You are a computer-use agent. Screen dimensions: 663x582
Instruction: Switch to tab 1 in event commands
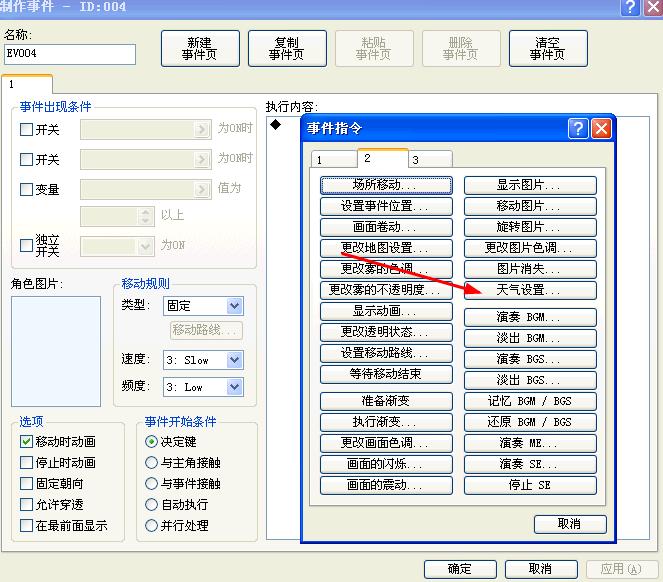coord(334,160)
